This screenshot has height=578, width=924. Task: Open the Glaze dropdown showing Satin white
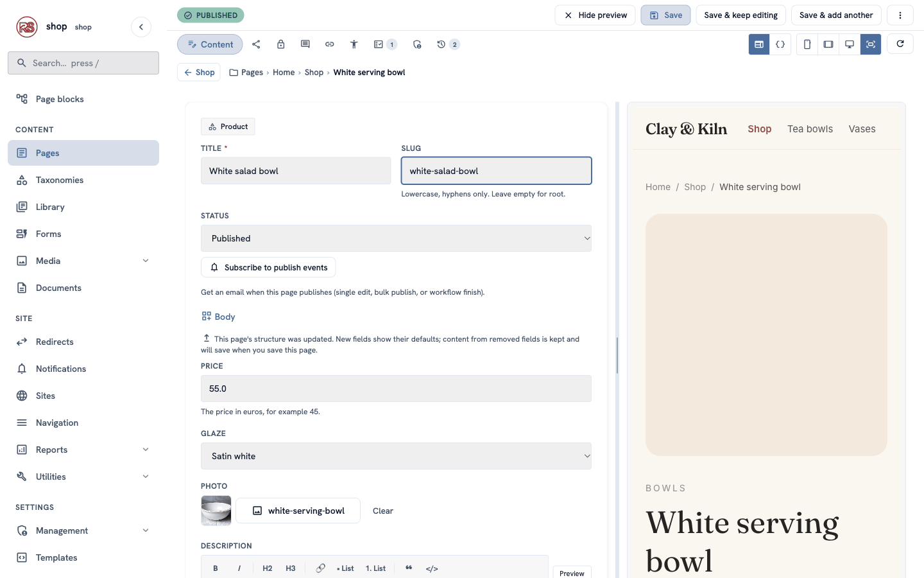click(x=396, y=456)
